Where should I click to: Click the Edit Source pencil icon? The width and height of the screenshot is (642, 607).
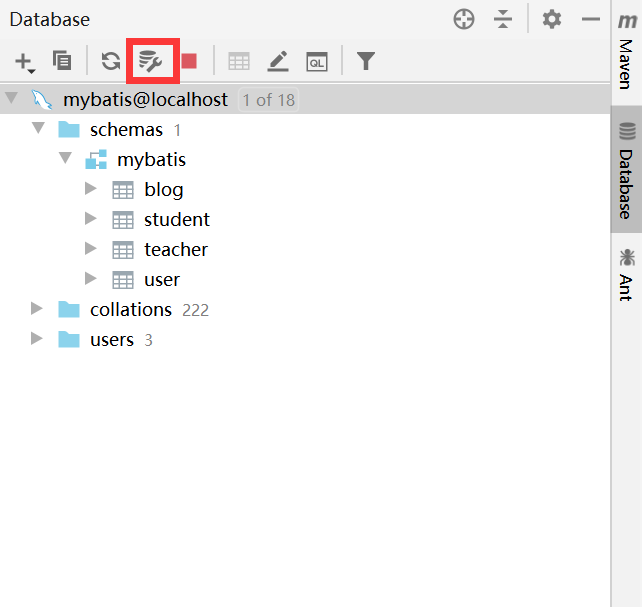[x=278, y=61]
